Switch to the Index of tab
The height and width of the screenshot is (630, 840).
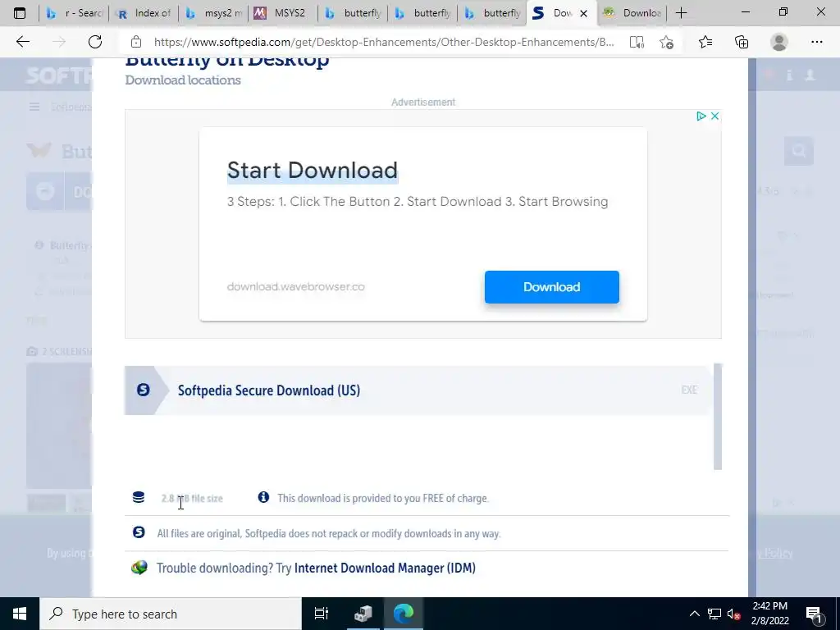143,13
